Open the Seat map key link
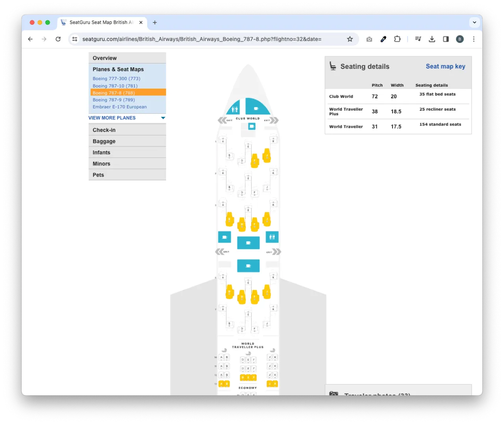504x424 pixels. pos(445,67)
